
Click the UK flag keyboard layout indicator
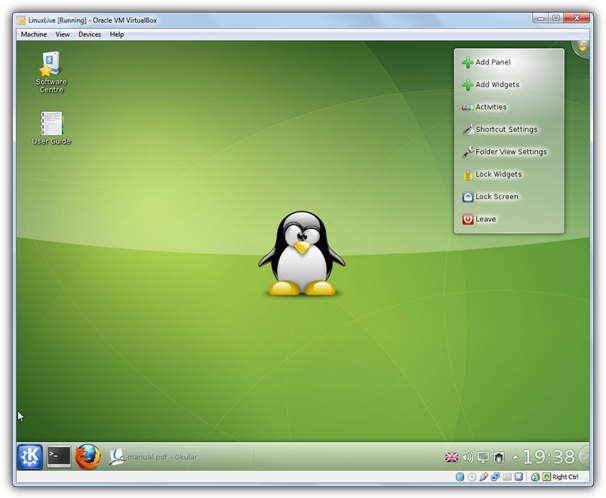point(451,458)
